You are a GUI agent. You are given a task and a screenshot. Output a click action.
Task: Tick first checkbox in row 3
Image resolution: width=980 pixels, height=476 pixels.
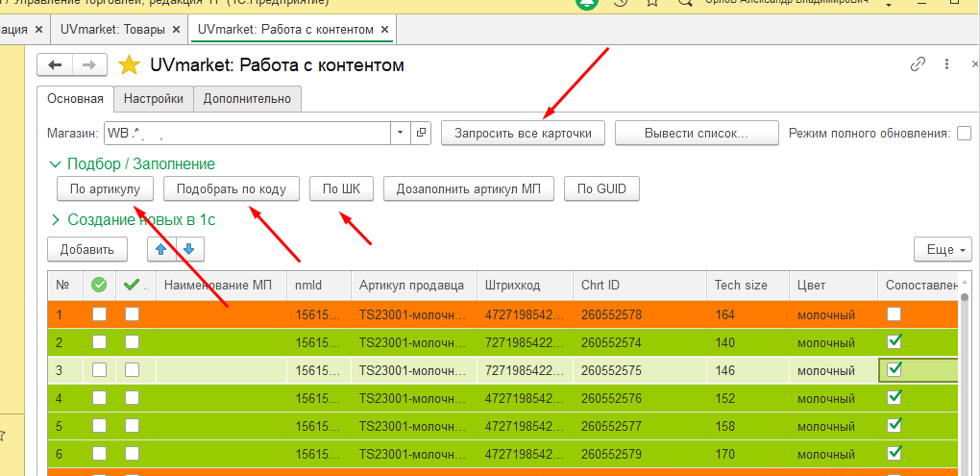[99, 370]
